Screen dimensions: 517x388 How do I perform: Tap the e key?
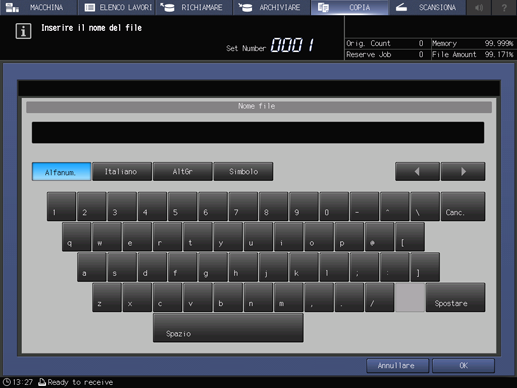pyautogui.click(x=137, y=237)
